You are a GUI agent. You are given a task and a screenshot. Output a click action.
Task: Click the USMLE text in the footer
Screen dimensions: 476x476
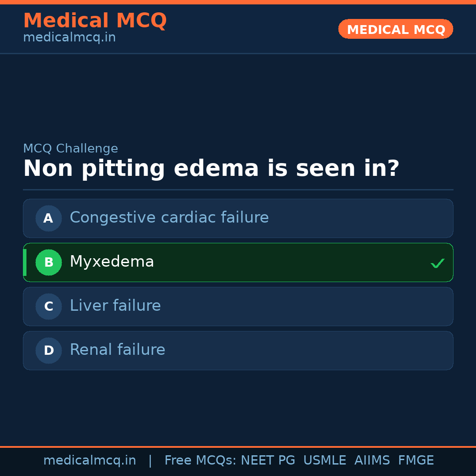[x=324, y=461]
